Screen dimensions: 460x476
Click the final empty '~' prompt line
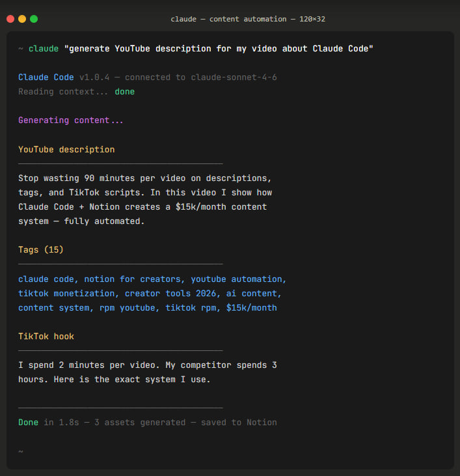21,451
